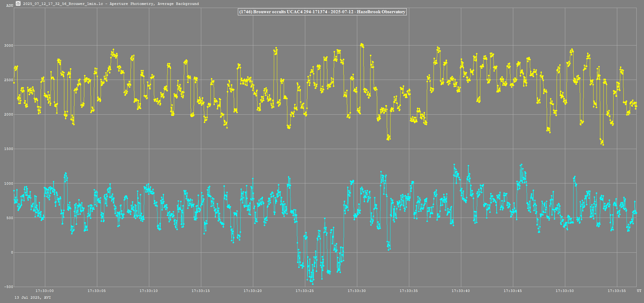
Task: Click the -500 ADU axis value
Action: click(x=9, y=287)
